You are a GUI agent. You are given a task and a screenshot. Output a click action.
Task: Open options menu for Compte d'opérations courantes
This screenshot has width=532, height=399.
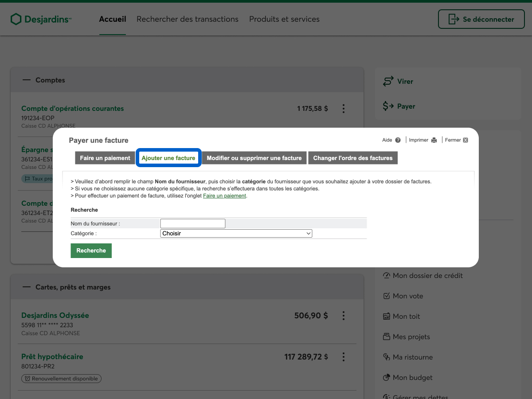[343, 109]
